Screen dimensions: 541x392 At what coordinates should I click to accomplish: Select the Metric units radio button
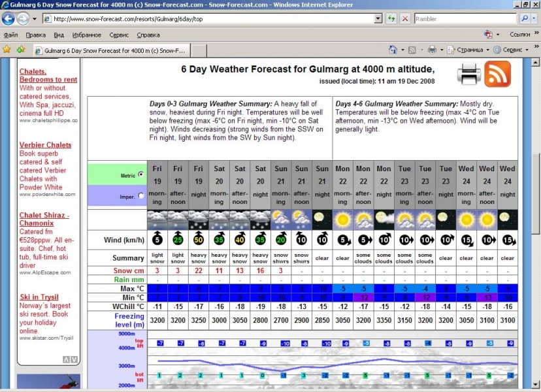(141, 174)
